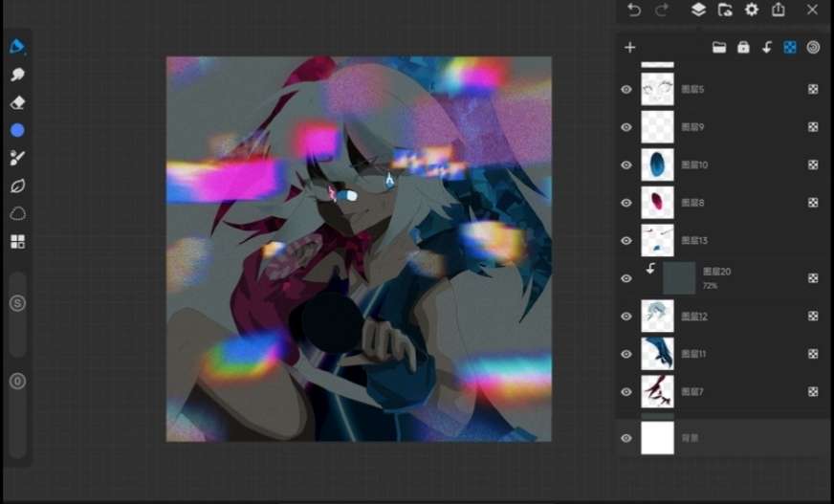Image resolution: width=834 pixels, height=504 pixels.
Task: Hide the 背景 background layer eye
Action: pyautogui.click(x=626, y=438)
